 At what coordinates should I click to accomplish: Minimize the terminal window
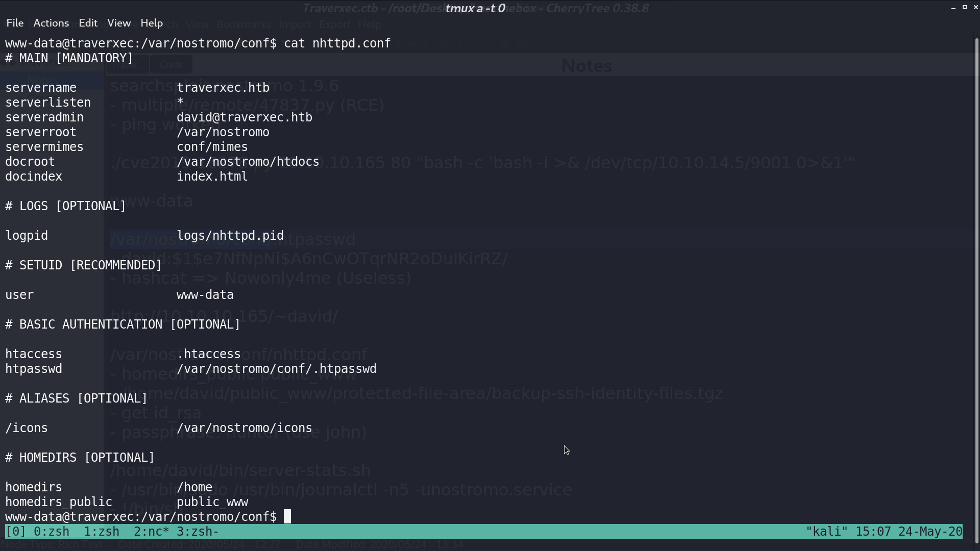[953, 8]
